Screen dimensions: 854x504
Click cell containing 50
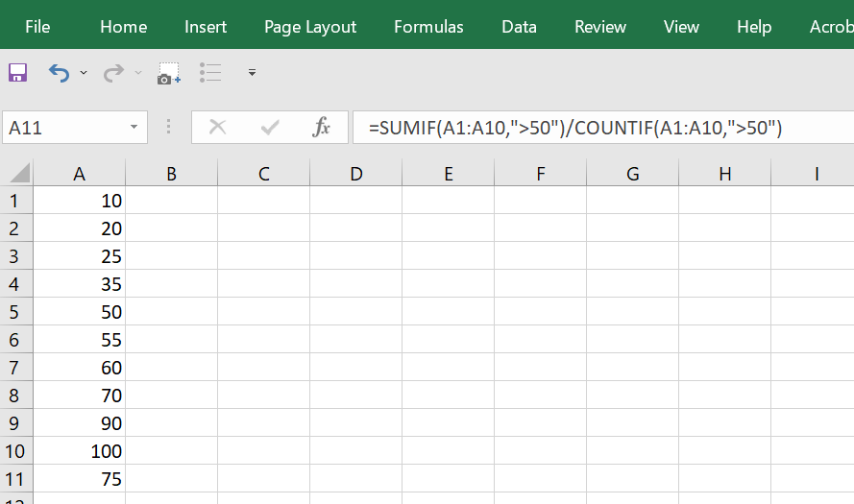[x=79, y=311]
